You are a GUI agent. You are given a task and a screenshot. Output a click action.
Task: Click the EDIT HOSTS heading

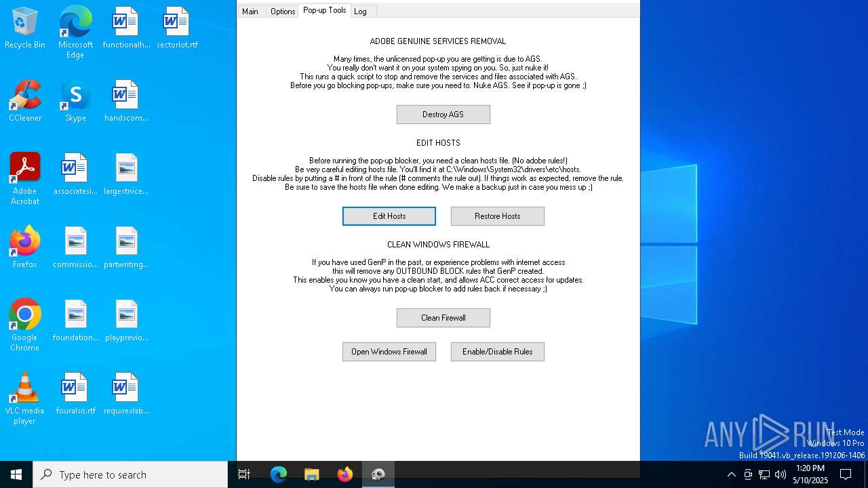438,143
